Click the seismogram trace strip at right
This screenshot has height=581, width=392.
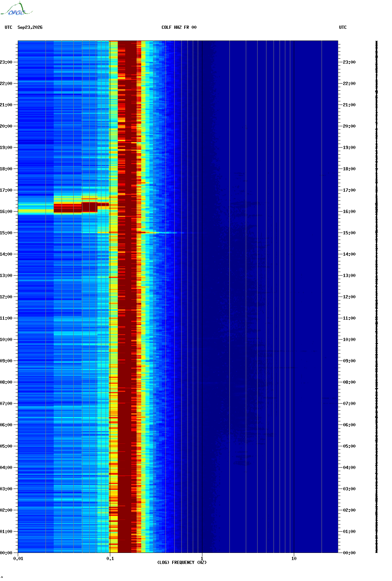pyautogui.click(x=377, y=297)
